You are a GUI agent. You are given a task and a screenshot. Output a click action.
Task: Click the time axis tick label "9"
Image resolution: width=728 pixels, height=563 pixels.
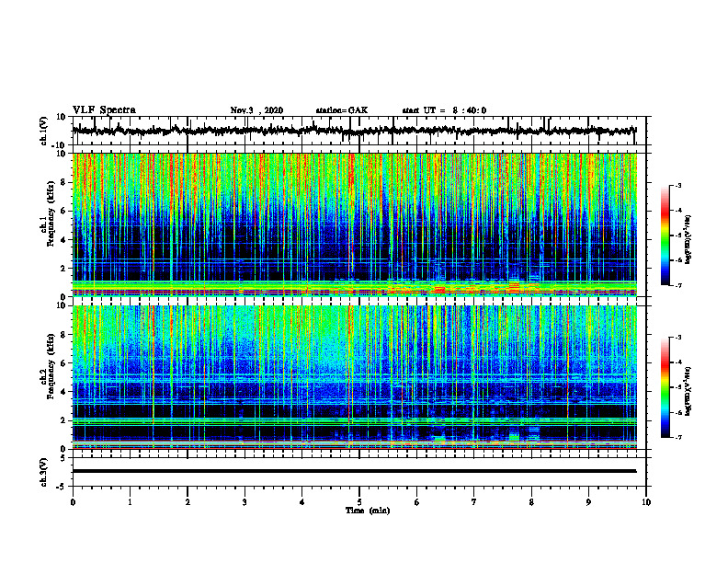(x=588, y=502)
